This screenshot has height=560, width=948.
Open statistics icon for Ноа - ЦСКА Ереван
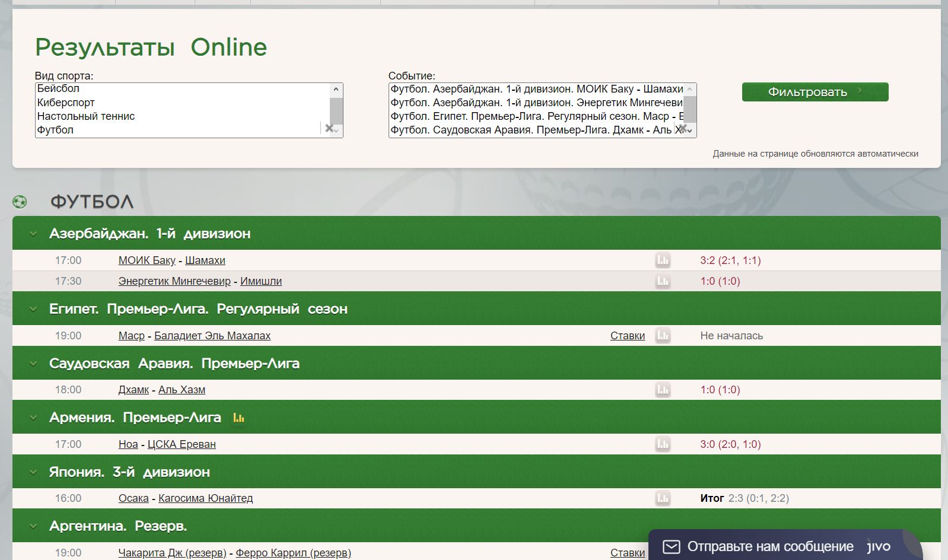pyautogui.click(x=663, y=444)
